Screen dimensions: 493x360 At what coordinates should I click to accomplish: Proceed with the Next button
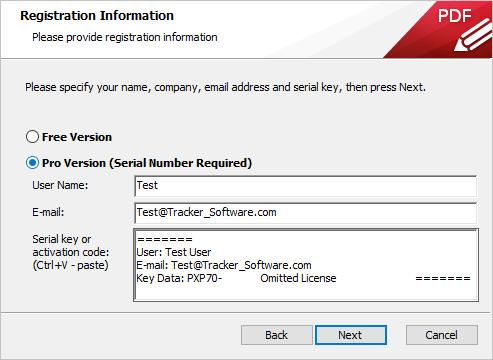pos(351,335)
